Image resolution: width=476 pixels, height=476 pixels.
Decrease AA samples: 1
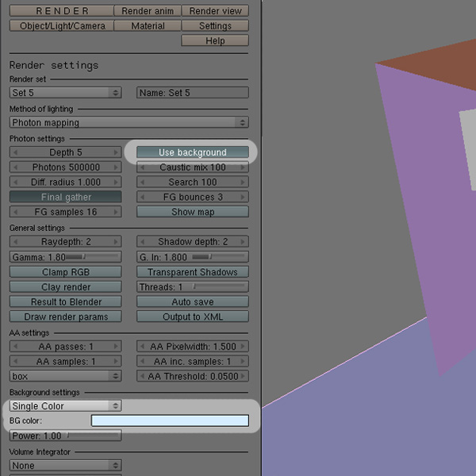click(16, 361)
